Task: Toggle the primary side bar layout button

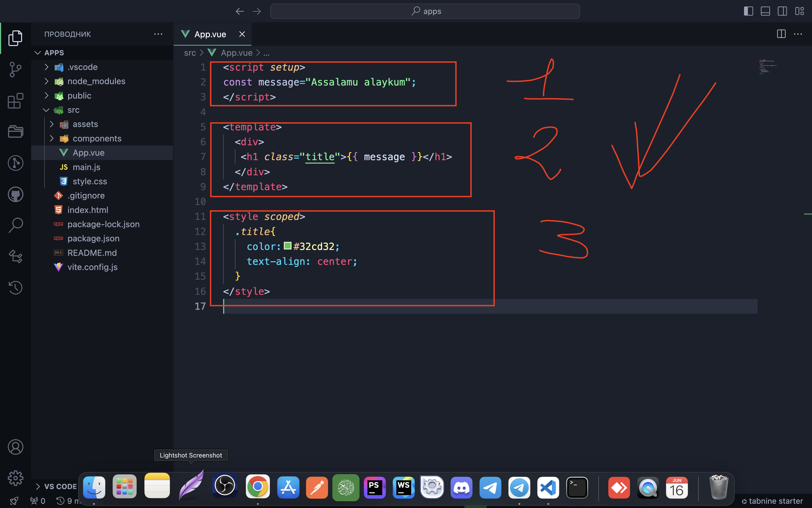Action: [x=748, y=11]
